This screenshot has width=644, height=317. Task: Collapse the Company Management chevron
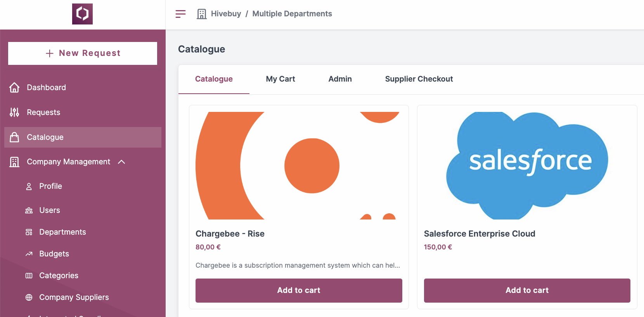121,162
